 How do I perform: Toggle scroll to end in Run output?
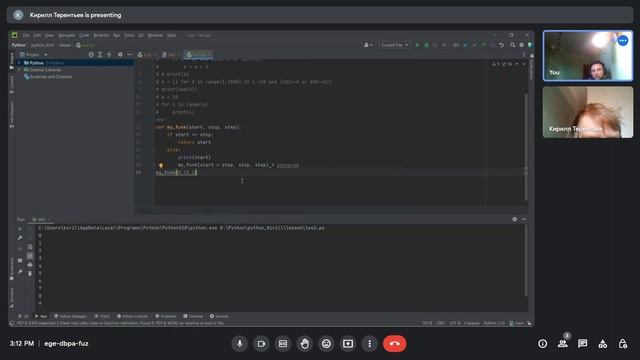pyautogui.click(x=30, y=256)
